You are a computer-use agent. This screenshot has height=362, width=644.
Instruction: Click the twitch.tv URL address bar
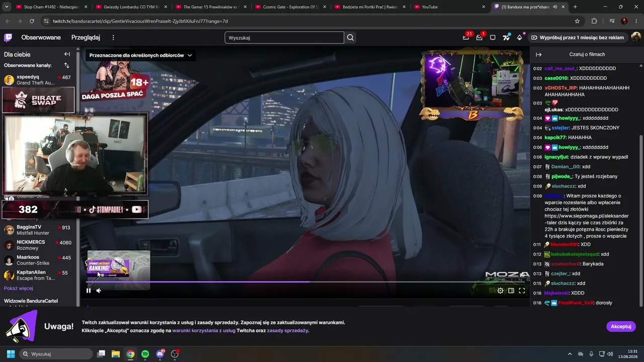coord(308,21)
